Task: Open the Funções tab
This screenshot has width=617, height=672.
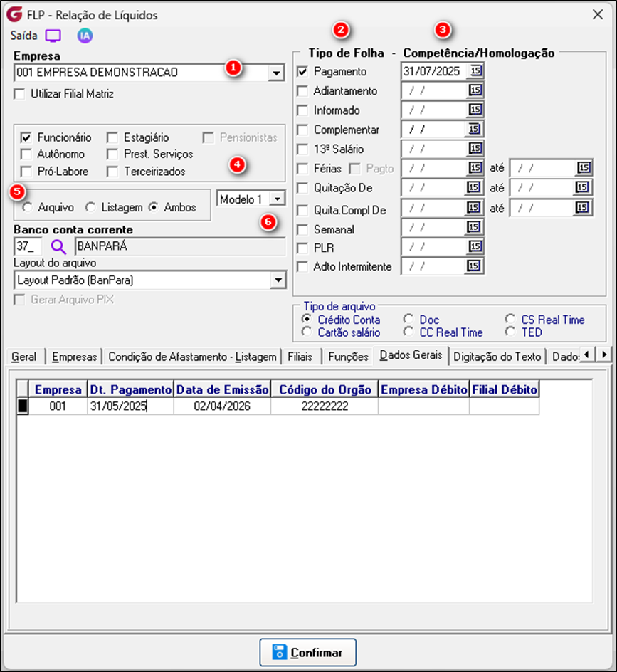Action: coord(348,357)
